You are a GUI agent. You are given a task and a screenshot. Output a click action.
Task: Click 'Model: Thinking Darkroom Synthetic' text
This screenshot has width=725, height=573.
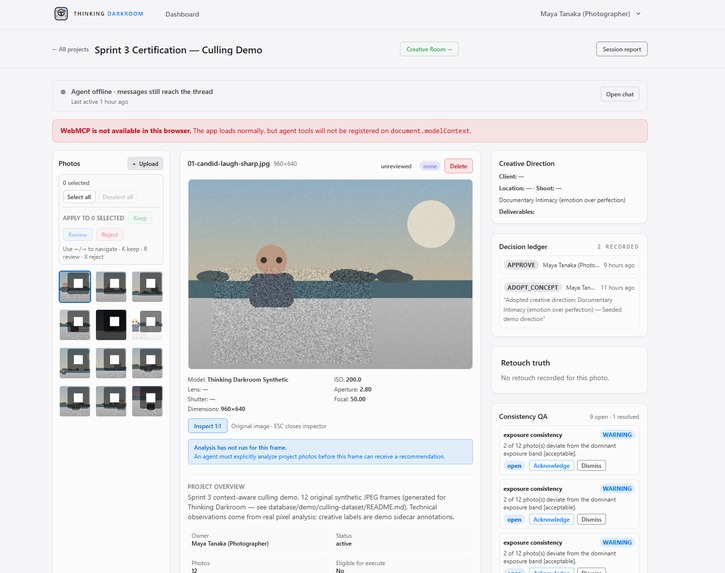coord(238,379)
